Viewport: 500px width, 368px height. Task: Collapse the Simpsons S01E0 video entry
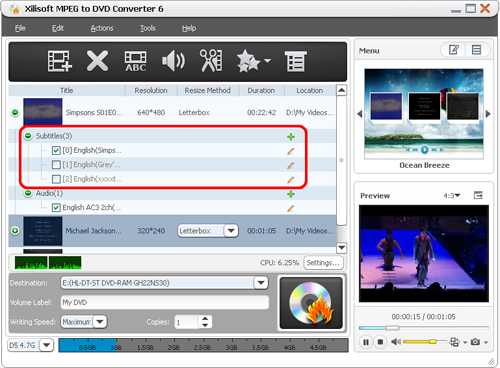15,112
